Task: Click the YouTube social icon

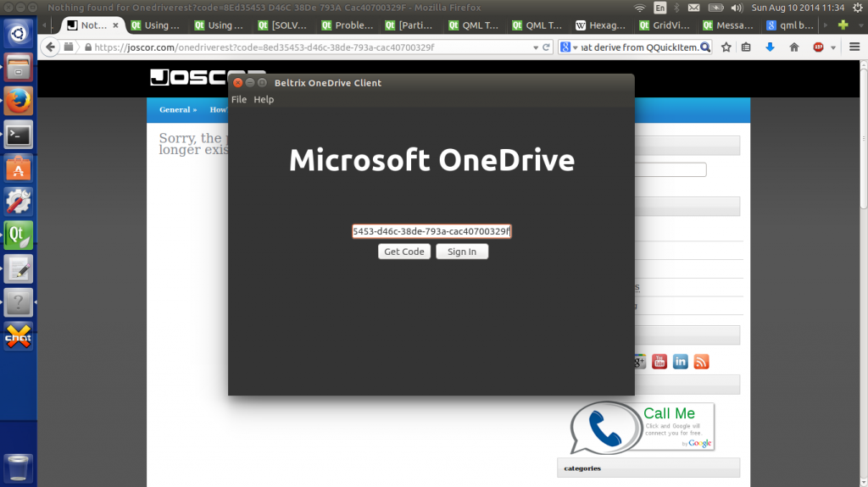Action: [659, 362]
